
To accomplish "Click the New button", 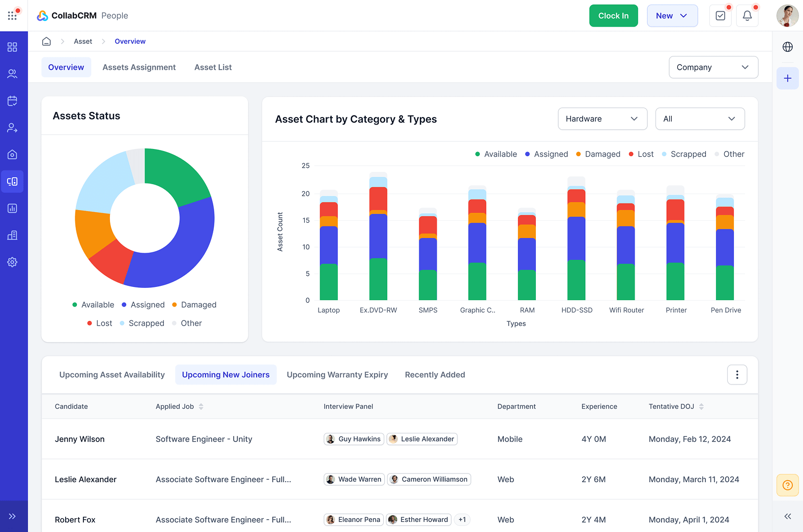I will [672, 16].
